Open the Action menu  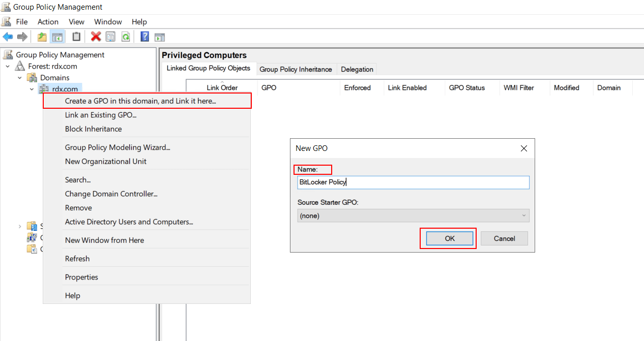48,21
